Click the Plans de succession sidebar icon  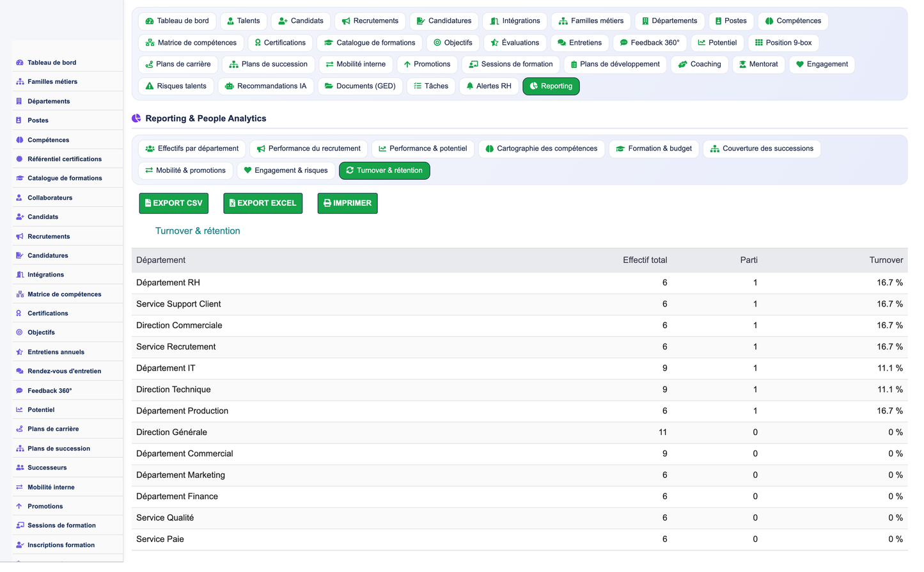click(x=20, y=449)
